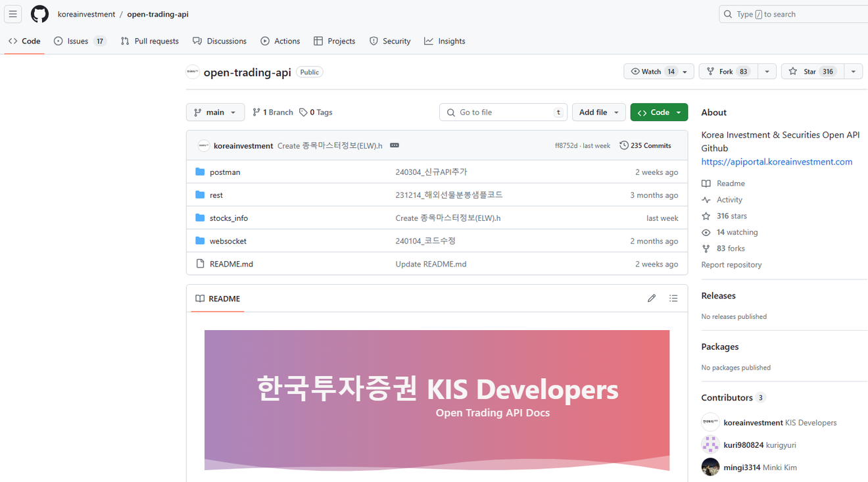View the 14 watching link
The height and width of the screenshot is (482, 868).
pyautogui.click(x=729, y=232)
